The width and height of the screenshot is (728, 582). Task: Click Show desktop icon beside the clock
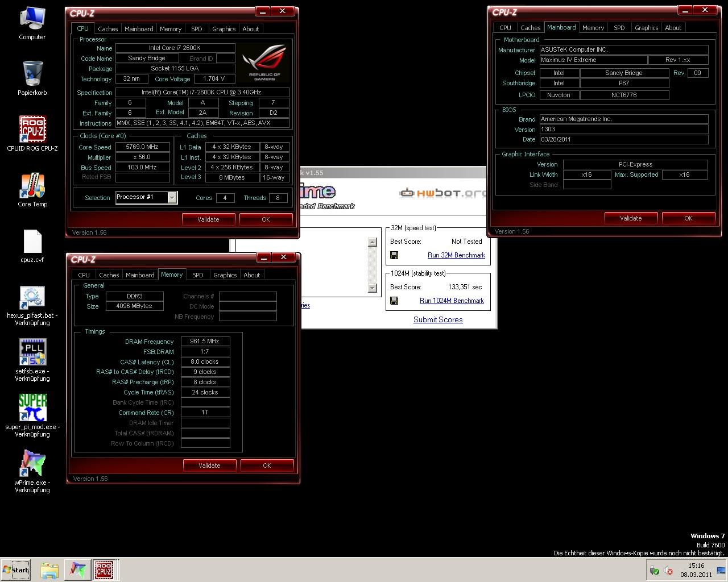click(721, 570)
